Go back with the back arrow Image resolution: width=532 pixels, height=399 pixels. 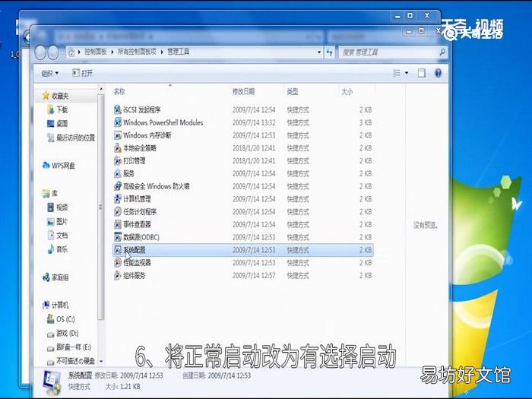pos(40,52)
